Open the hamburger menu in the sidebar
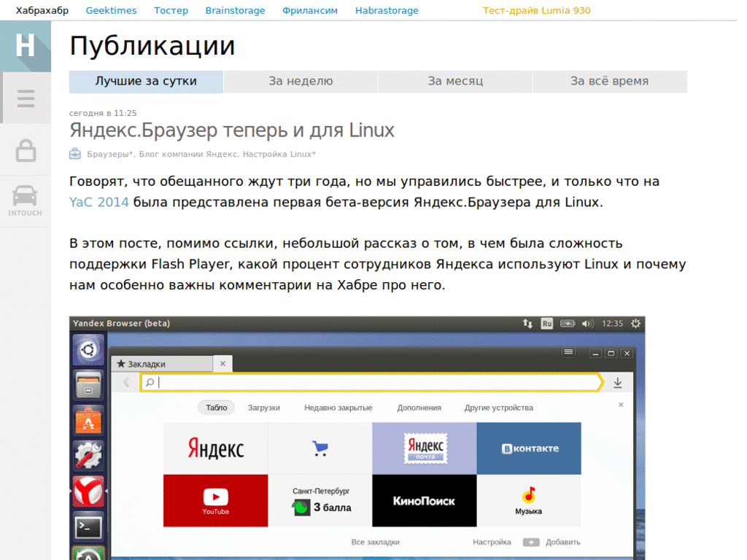 (x=26, y=98)
